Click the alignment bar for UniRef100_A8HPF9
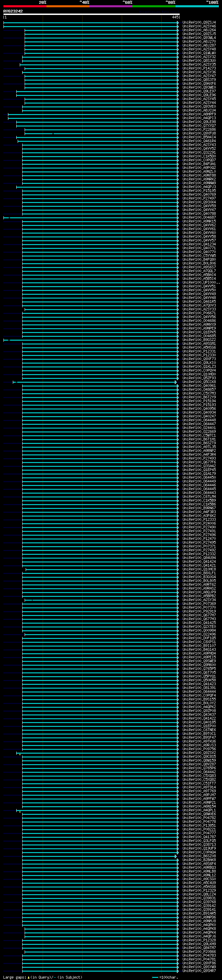222x980 pixels. tap(93, 114)
